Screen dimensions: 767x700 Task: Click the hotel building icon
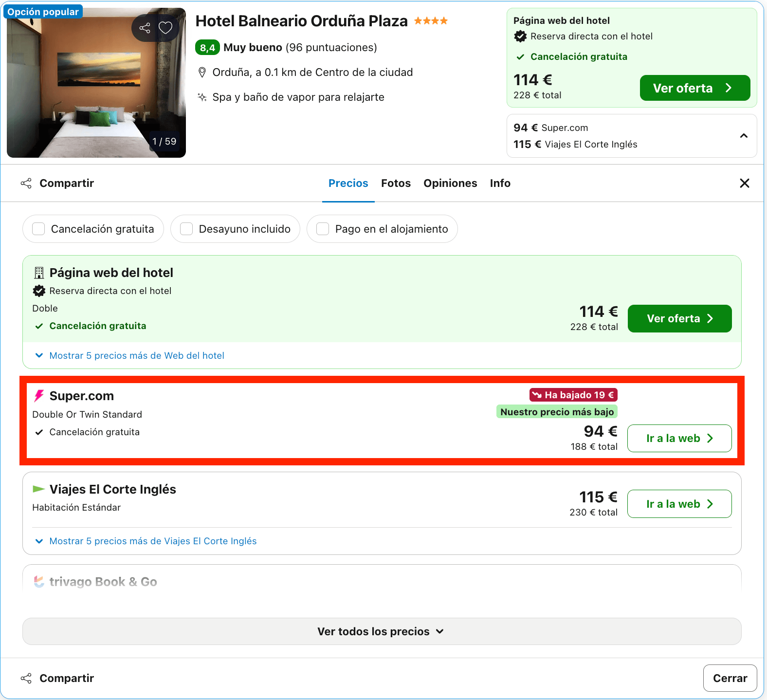pyautogui.click(x=39, y=273)
